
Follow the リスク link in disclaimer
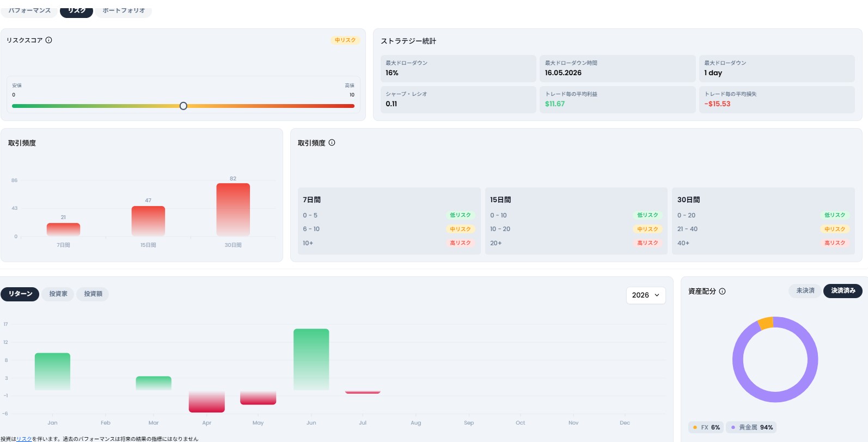click(24, 439)
